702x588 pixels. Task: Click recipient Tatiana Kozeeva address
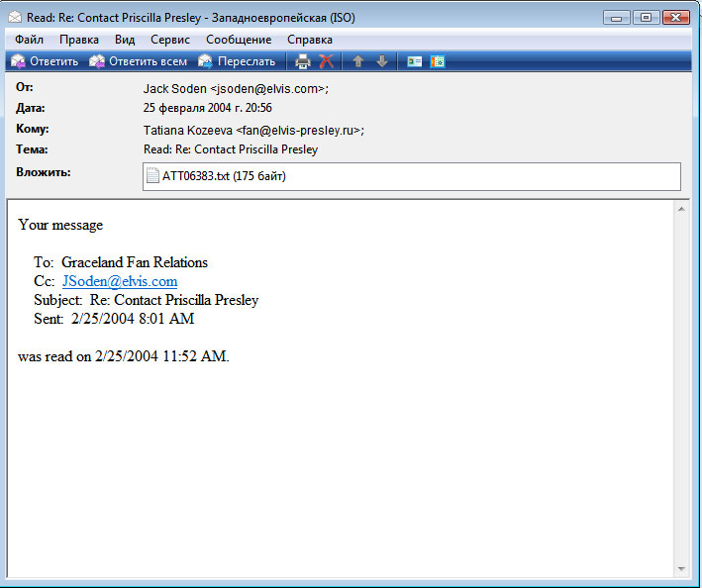pyautogui.click(x=253, y=131)
